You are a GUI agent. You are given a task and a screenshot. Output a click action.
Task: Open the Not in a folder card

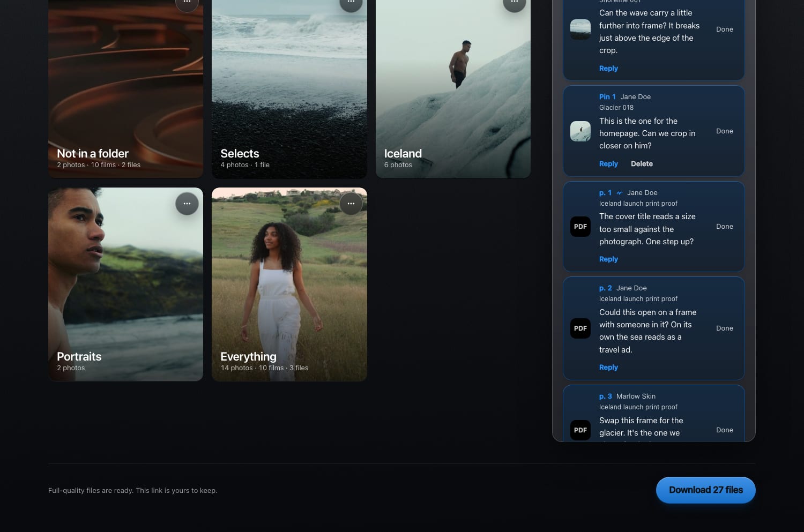click(125, 89)
